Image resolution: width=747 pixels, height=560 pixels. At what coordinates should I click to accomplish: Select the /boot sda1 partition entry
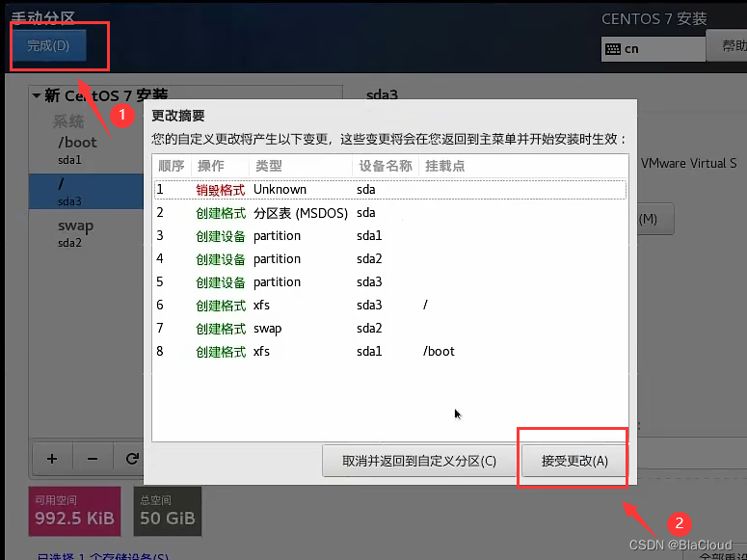pos(86,150)
